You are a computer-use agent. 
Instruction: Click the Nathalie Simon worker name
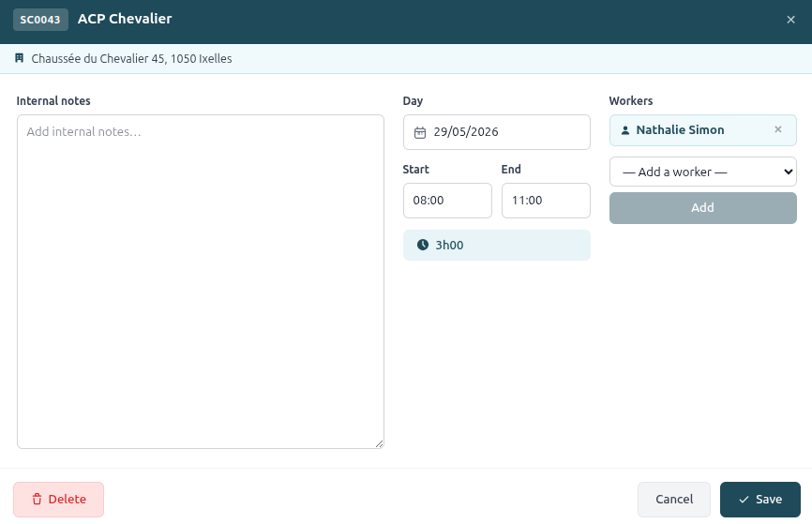680,130
